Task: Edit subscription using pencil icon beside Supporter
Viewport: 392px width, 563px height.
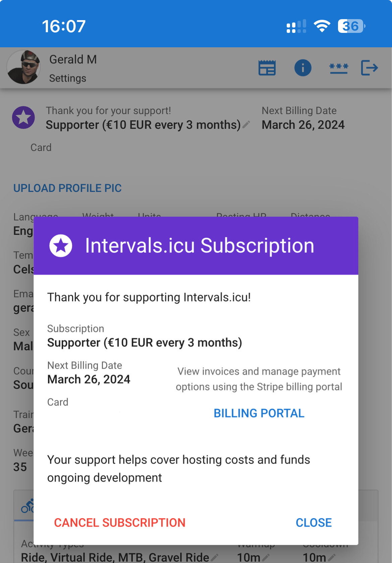Action: (246, 125)
